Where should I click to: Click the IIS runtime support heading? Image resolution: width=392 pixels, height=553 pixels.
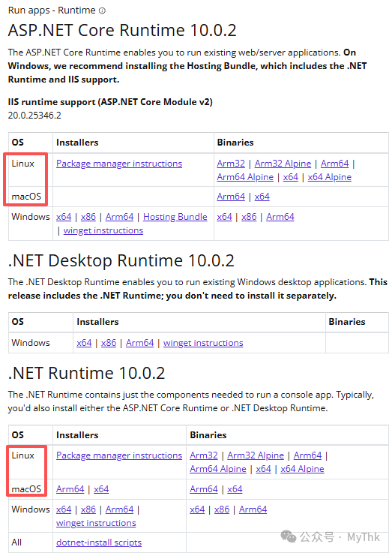[x=110, y=102]
